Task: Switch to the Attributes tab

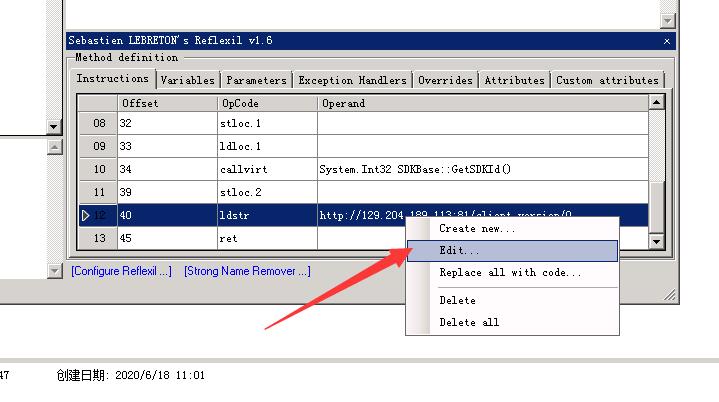Action: pyautogui.click(x=514, y=80)
